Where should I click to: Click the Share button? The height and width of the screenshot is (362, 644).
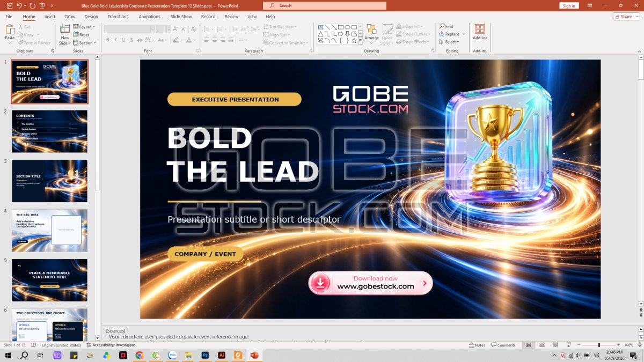(x=626, y=17)
